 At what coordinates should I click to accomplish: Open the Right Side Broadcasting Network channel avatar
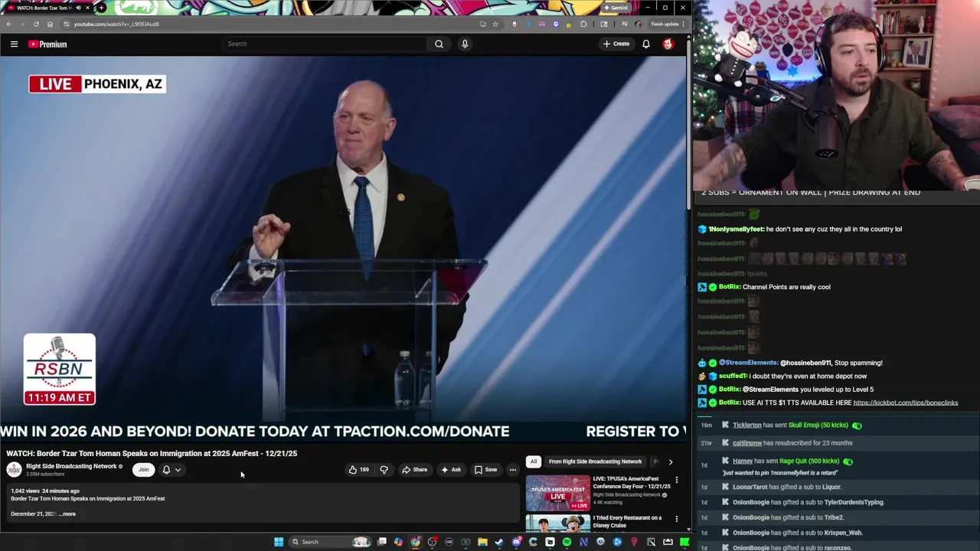pyautogui.click(x=14, y=470)
